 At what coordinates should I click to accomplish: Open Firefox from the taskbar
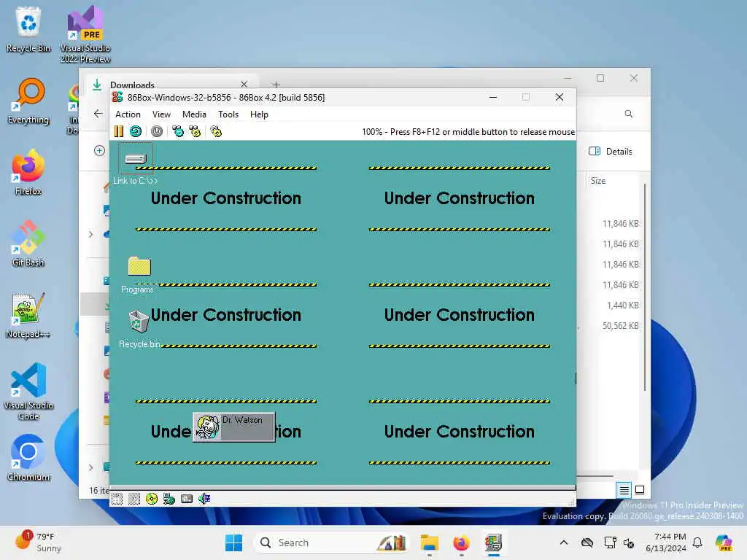[x=461, y=542]
